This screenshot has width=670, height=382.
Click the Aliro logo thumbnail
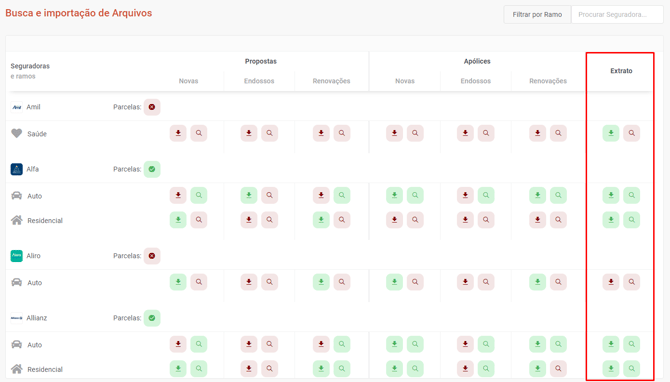pyautogui.click(x=17, y=256)
